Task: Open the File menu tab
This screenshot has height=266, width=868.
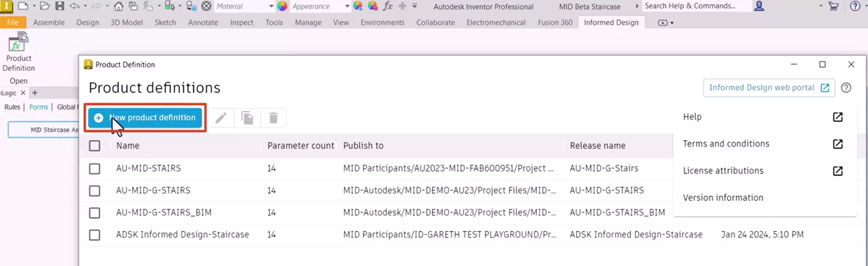Action: point(13,23)
